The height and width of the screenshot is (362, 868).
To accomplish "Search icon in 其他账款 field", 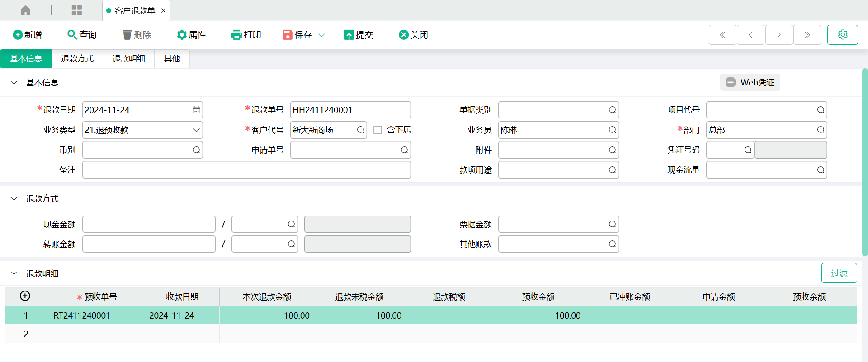I will (612, 244).
